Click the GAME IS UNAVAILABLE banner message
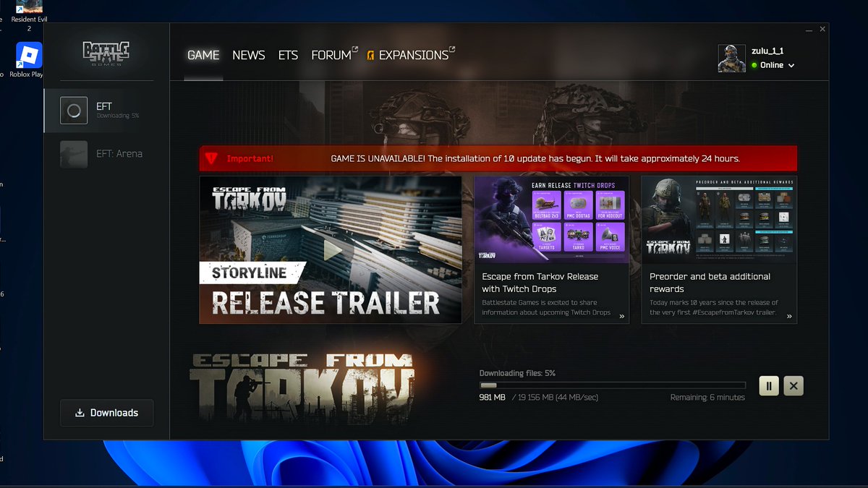Image resolution: width=868 pixels, height=488 pixels. click(x=535, y=158)
